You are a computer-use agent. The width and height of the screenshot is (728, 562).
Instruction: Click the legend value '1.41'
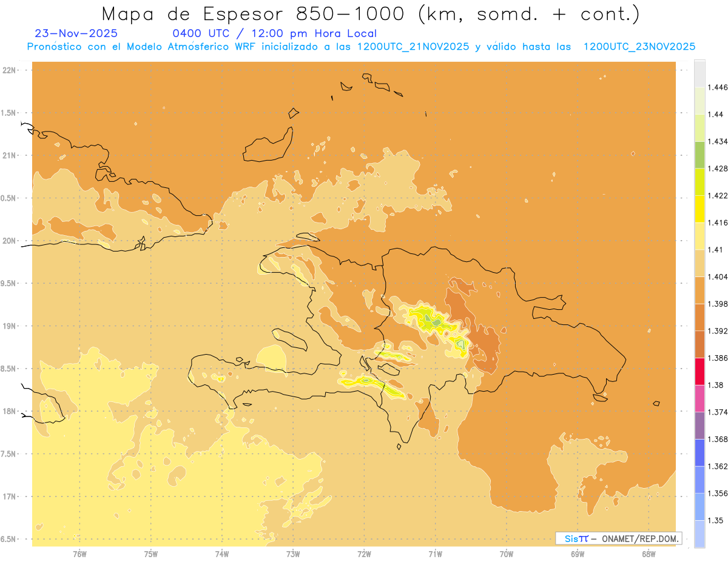click(x=716, y=249)
